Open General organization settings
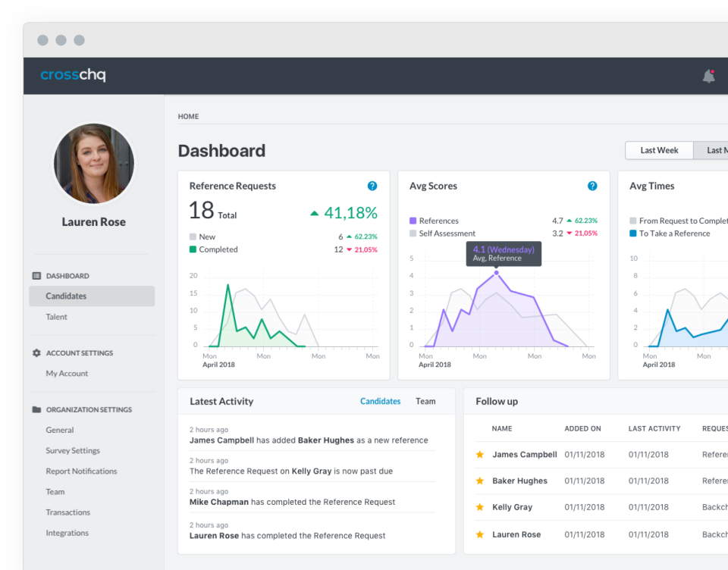This screenshot has width=728, height=570. [x=59, y=430]
